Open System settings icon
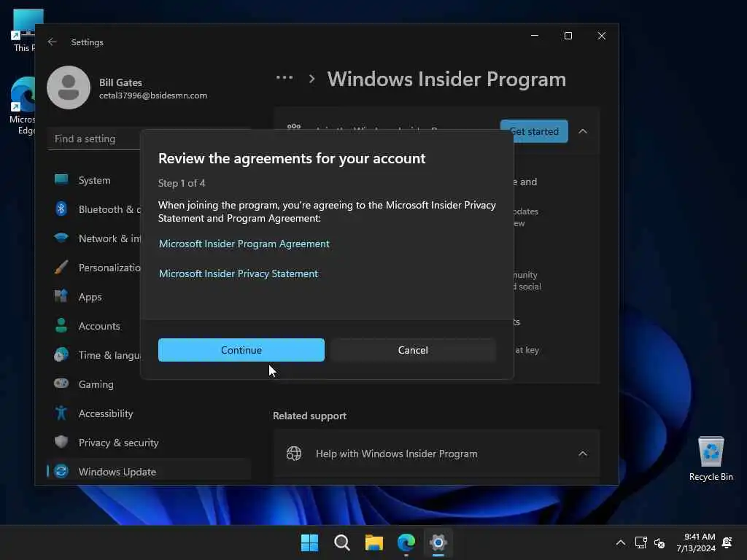The image size is (747, 560). tap(61, 179)
